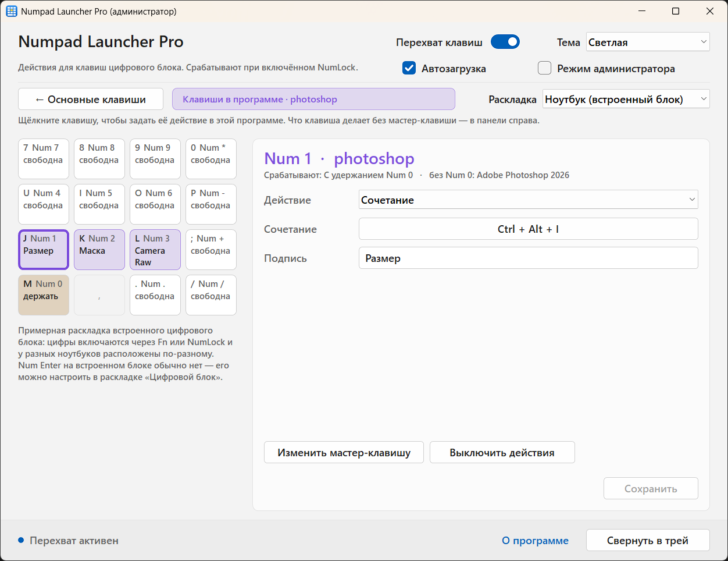Select the Num 2 Маска key tile
Viewport: 728px width, 561px height.
[x=99, y=250]
